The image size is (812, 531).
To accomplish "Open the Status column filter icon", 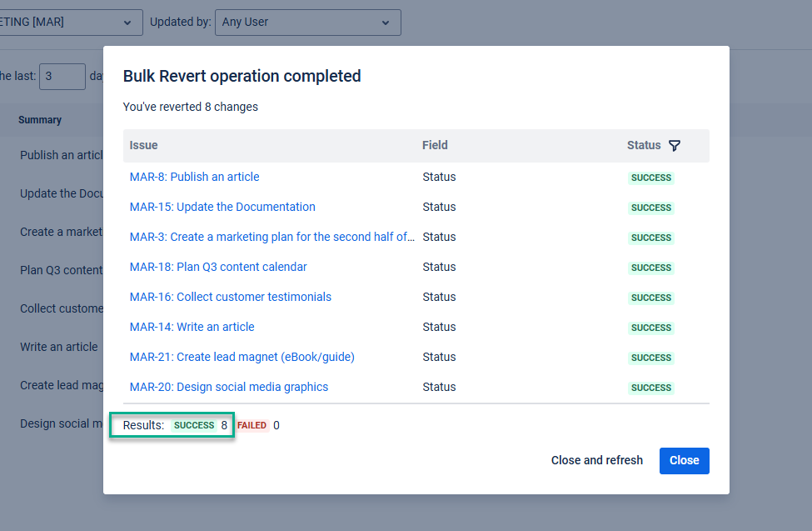I will click(x=675, y=145).
